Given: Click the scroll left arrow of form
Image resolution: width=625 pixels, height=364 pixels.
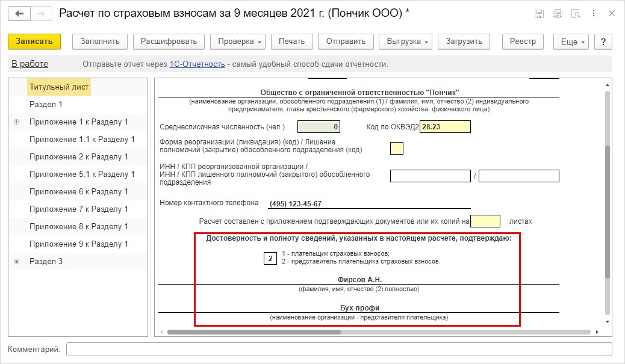Looking at the screenshot, I should pyautogui.click(x=161, y=332).
